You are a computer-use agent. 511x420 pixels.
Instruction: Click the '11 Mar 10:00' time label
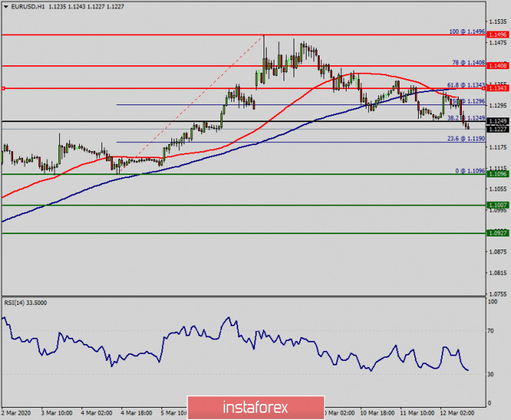point(417,413)
